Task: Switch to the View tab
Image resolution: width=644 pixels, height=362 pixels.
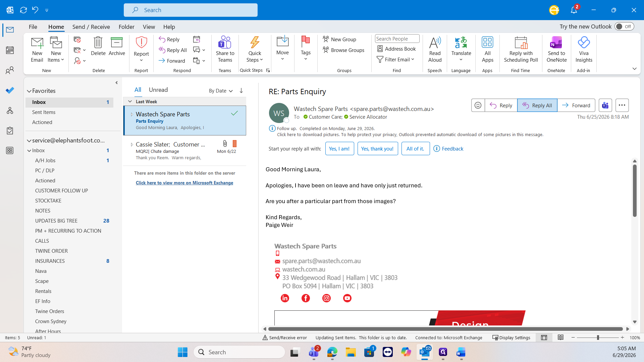Action: 149,27
